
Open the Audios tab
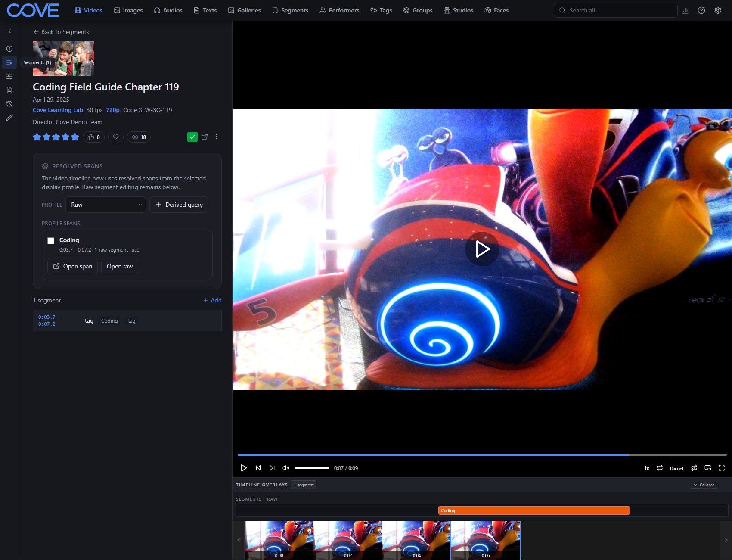pos(168,10)
